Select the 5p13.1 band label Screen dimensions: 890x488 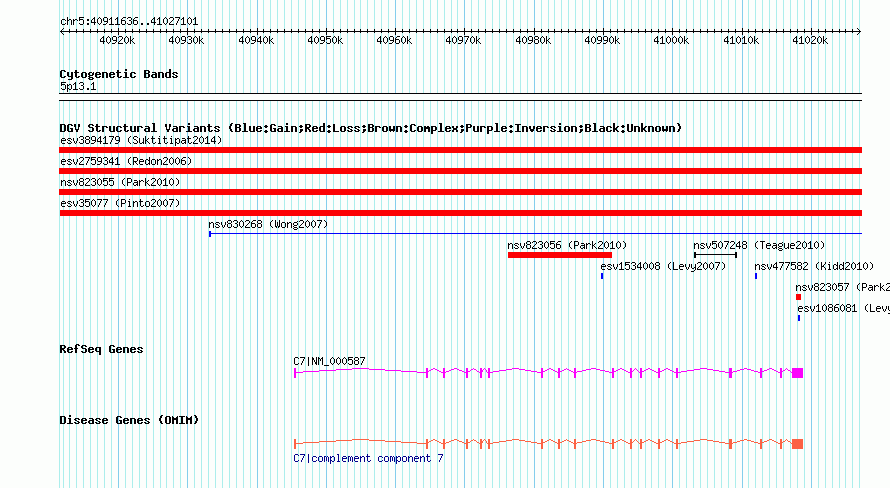(x=78, y=86)
